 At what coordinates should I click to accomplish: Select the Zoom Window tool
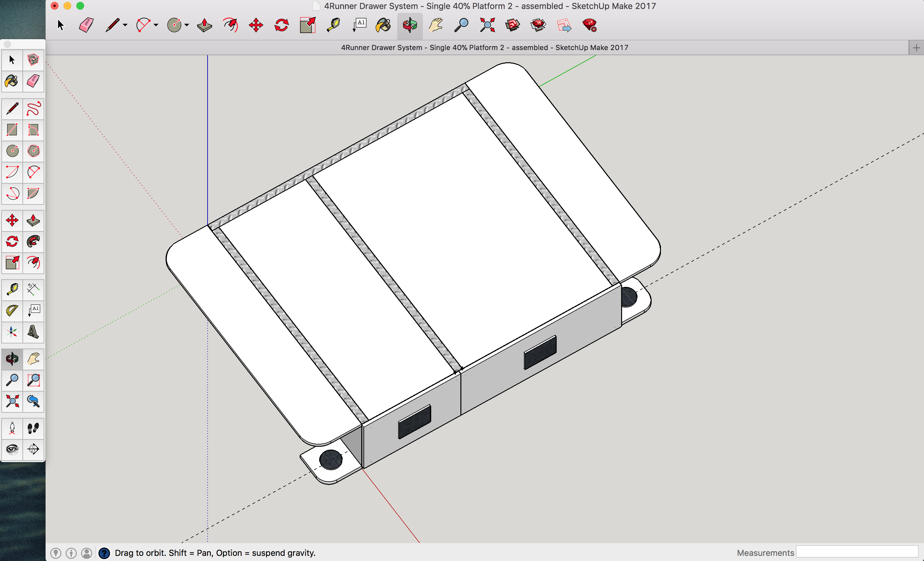click(x=33, y=380)
